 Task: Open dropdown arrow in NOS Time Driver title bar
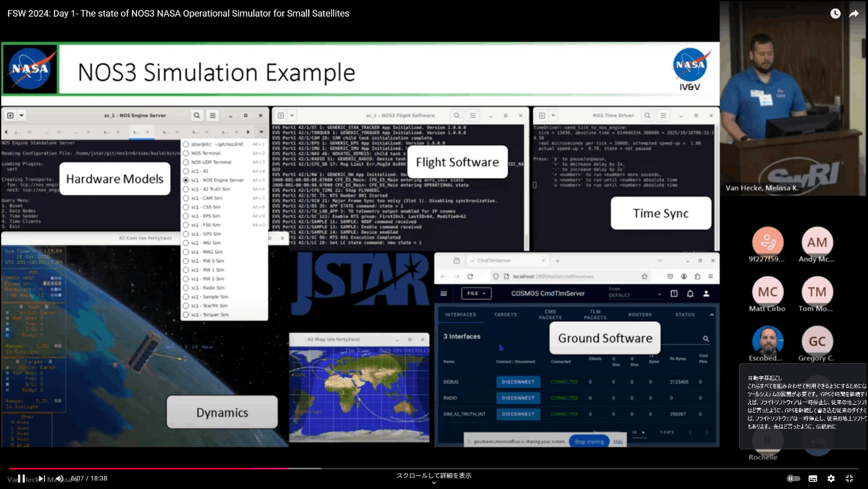(553, 115)
